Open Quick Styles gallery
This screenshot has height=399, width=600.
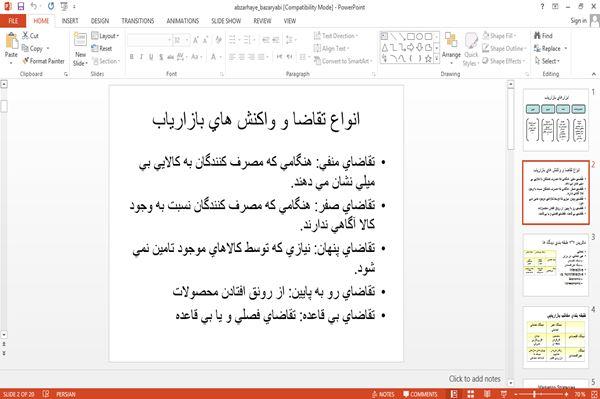pos(471,50)
